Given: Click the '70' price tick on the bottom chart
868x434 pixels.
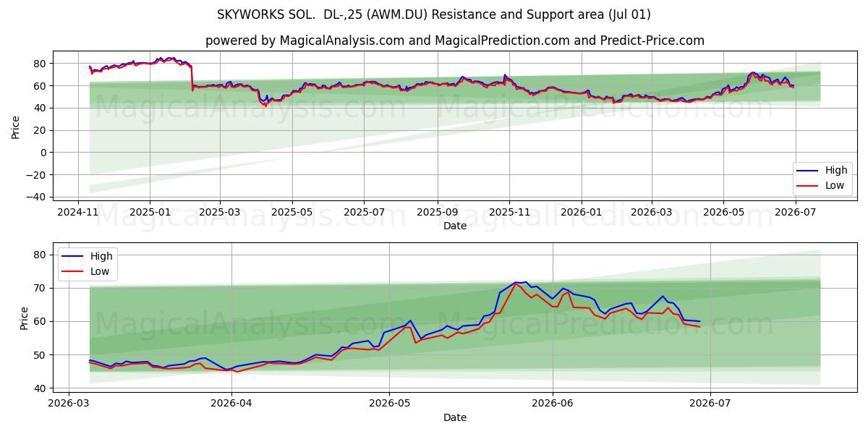Looking at the screenshot, I should click(x=41, y=288).
